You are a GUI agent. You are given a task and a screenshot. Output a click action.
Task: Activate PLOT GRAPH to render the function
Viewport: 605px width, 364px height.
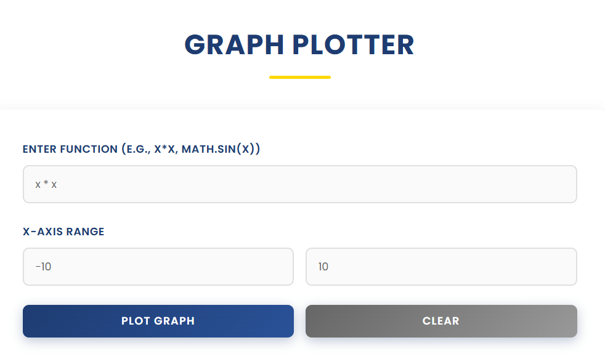(158, 321)
